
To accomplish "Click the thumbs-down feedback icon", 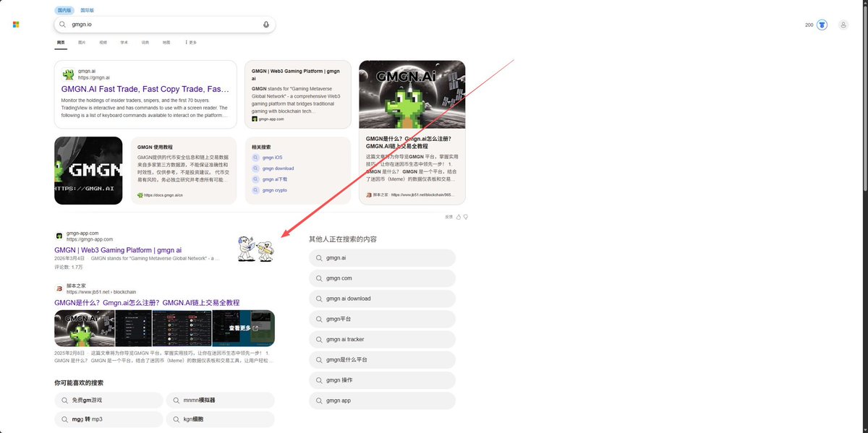I will tap(466, 216).
